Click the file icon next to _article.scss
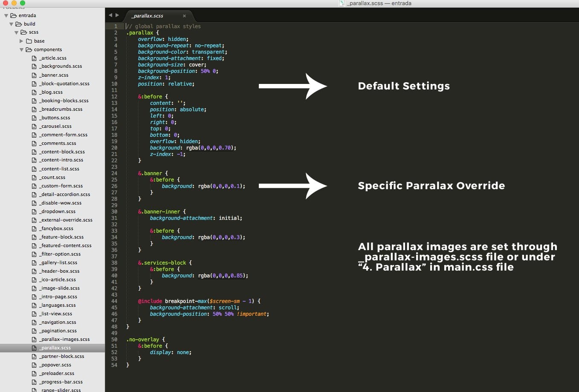579x392 pixels. [x=34, y=58]
